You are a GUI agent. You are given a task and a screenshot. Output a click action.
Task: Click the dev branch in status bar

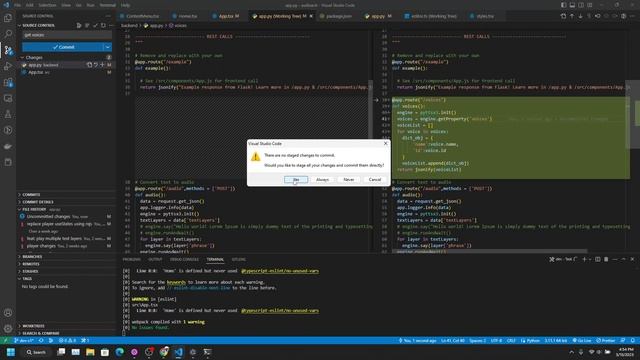(23, 340)
